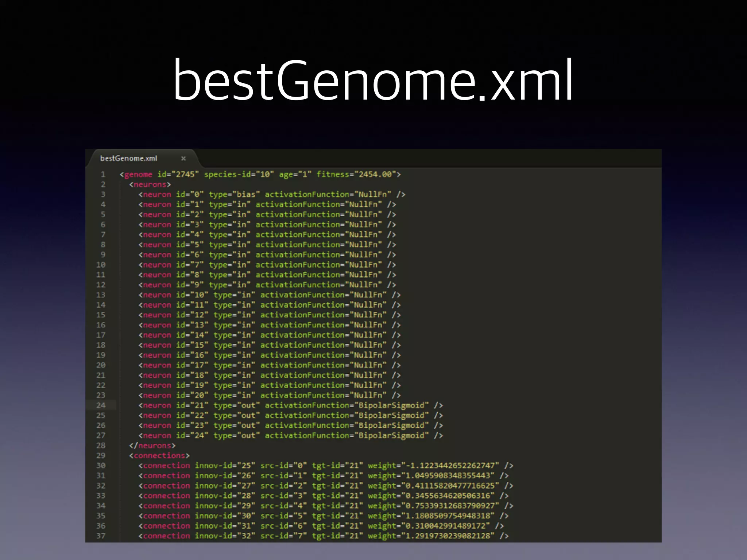Click the neuron id="15" line
Screen dimensions: 747x560
(x=270, y=345)
